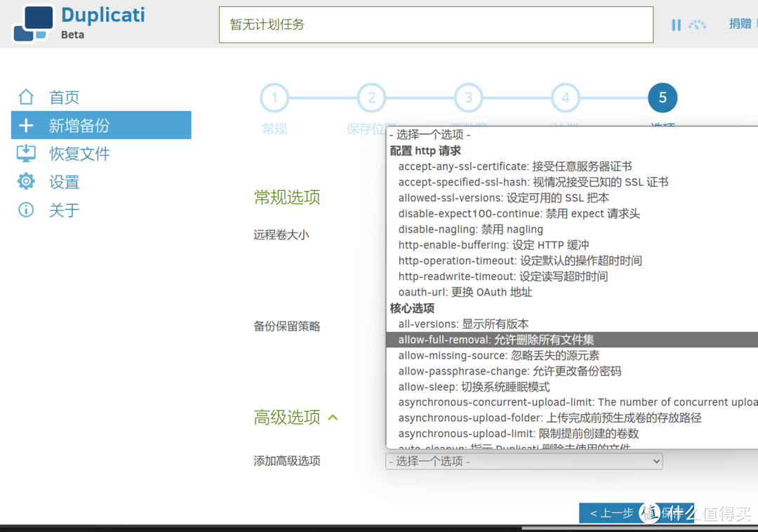Pause the scheduler with the pause icon
The width and height of the screenshot is (758, 532).
(x=676, y=25)
